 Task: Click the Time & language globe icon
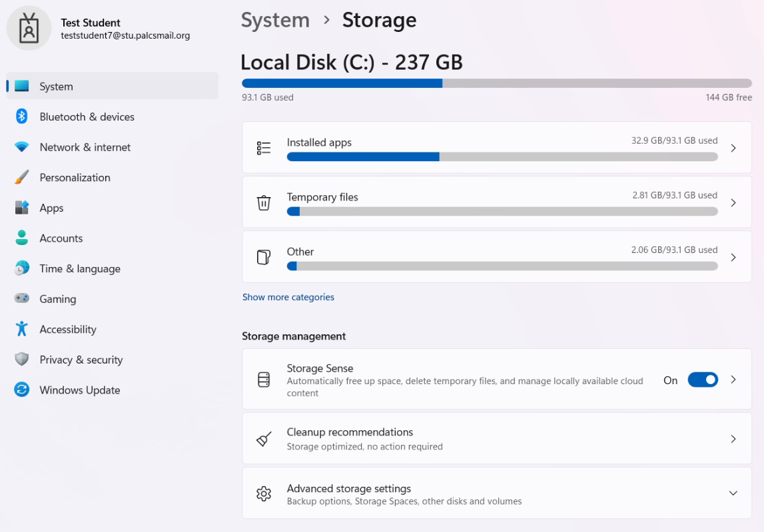[21, 268]
